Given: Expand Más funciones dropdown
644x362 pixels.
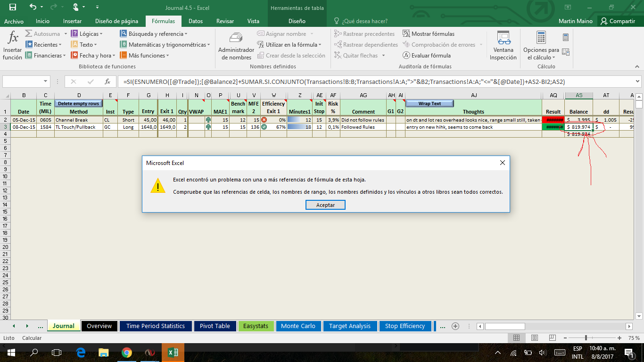Looking at the screenshot, I should tap(144, 56).
